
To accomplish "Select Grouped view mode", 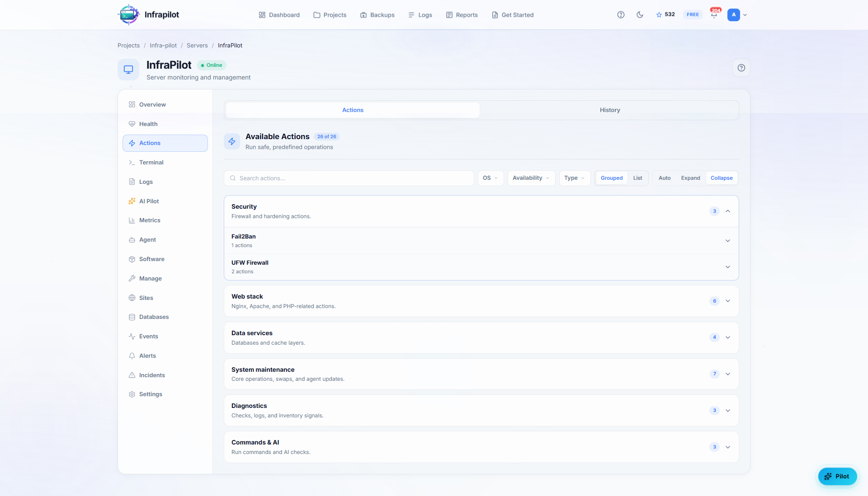I will pos(611,178).
